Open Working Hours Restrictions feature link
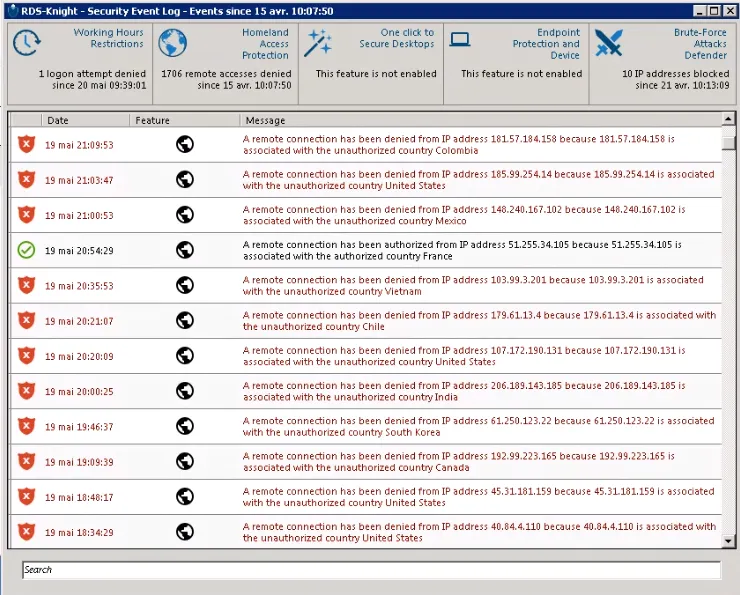 (x=108, y=38)
